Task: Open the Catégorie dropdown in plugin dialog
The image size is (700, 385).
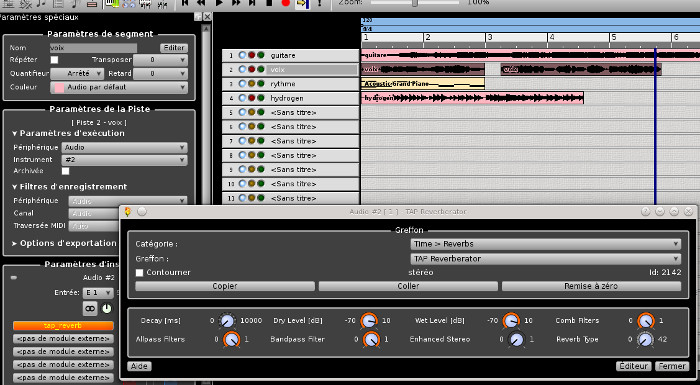Action: pyautogui.click(x=546, y=244)
